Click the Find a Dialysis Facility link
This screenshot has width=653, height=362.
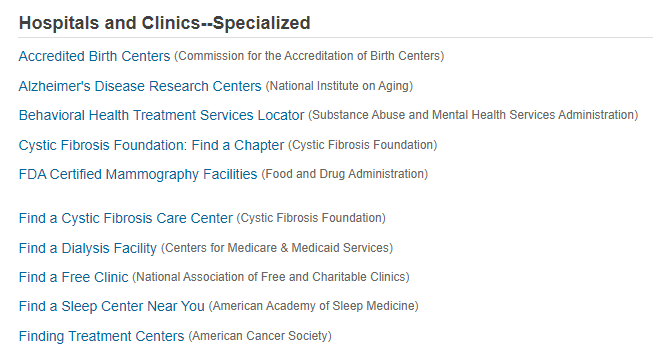point(88,248)
